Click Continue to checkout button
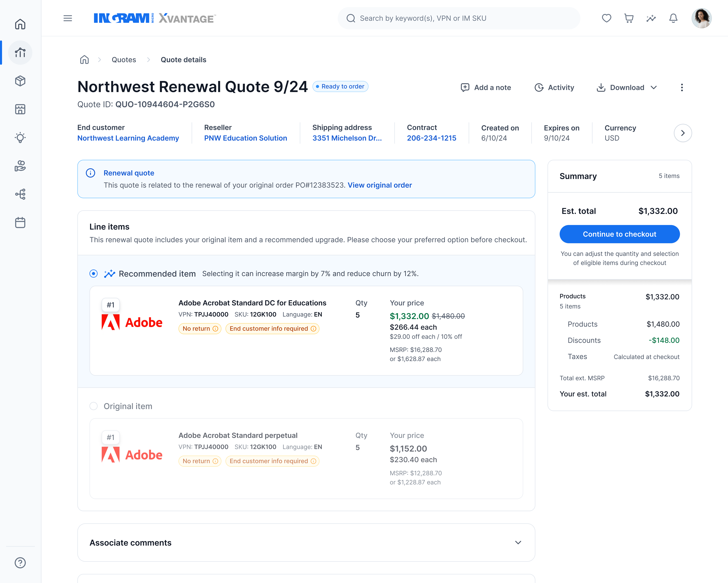Viewport: 728px width, 583px height. click(619, 234)
